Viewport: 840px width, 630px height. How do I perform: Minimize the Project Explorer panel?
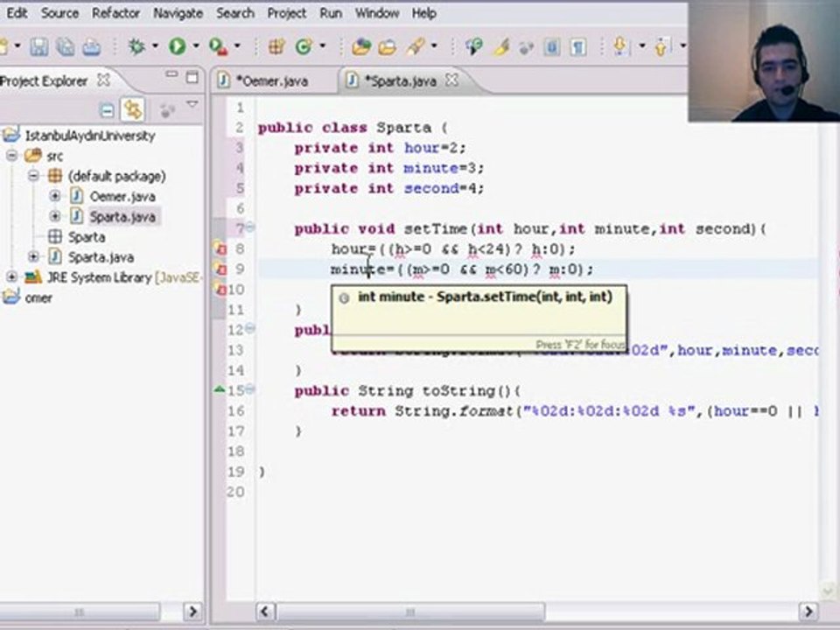point(171,74)
